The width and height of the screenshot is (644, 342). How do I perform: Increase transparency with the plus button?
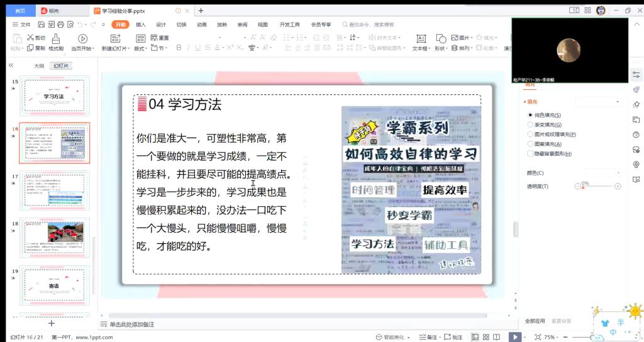pos(618,186)
